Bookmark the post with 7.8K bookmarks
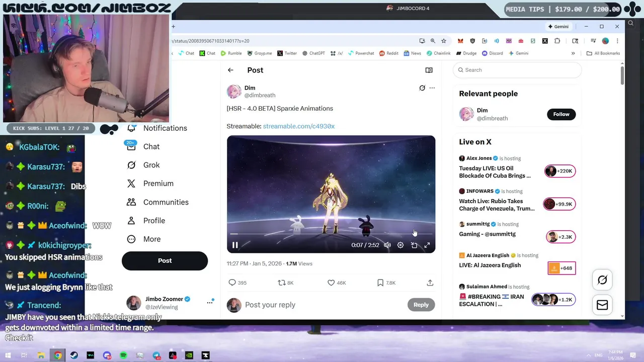The height and width of the screenshot is (362, 644). pyautogui.click(x=386, y=283)
